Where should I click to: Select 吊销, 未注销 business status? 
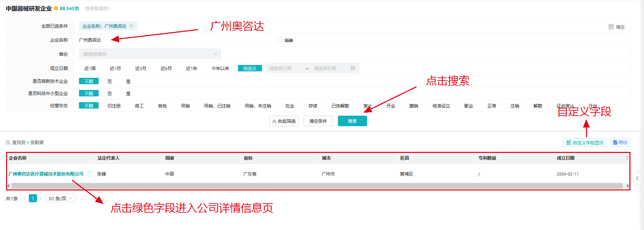[x=258, y=106]
